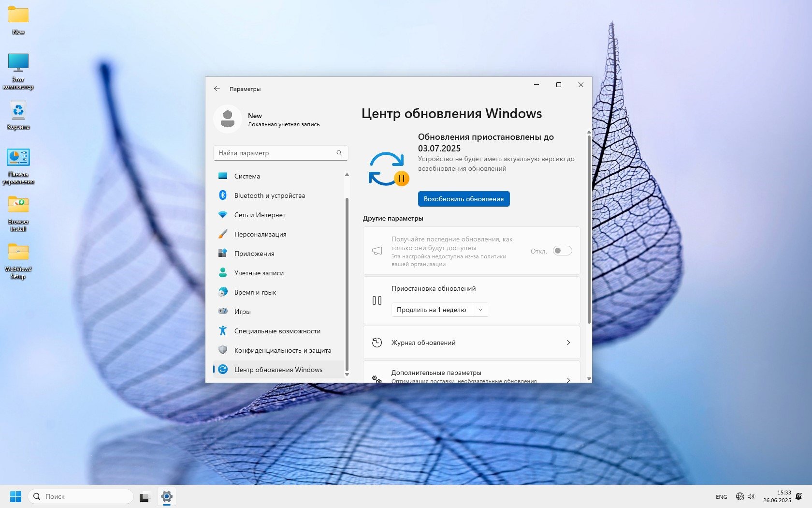Go to Время и язык settings
This screenshot has height=508, width=812.
click(x=278, y=292)
